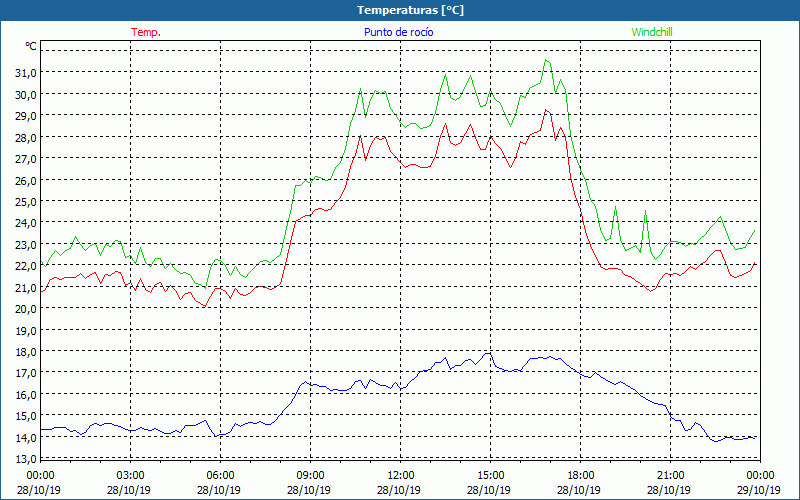Image resolution: width=800 pixels, height=500 pixels.
Task: Click the "12:00" time axis label
Action: tap(401, 476)
